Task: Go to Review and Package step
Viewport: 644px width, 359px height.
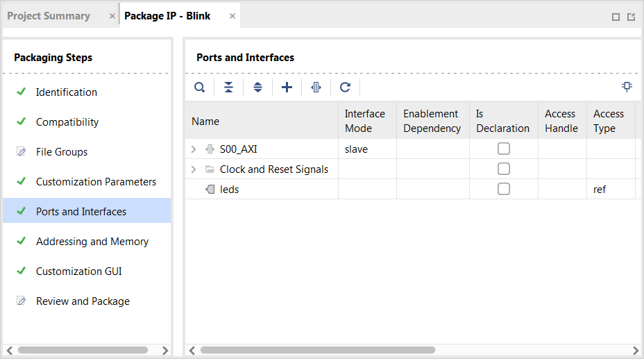Action: pyautogui.click(x=83, y=301)
